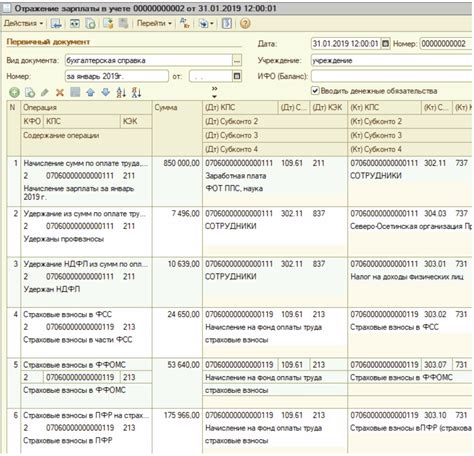
Task: Open calendar picker next to Дата field
Action: tap(385, 43)
